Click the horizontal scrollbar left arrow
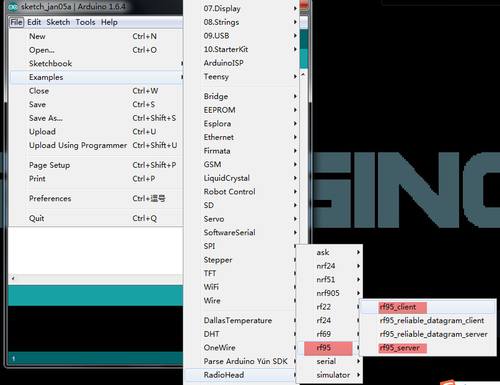Image resolution: width=500 pixels, height=385 pixels. pos(13,279)
